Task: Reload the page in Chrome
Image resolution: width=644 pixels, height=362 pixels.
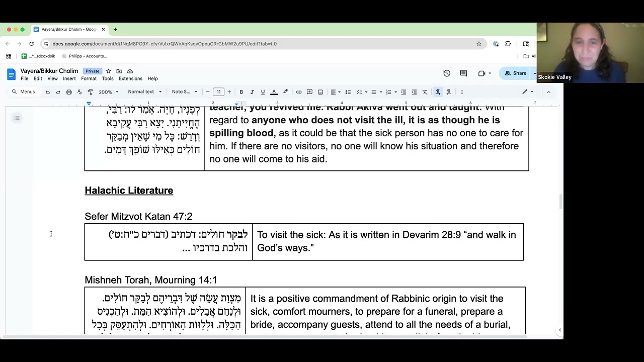Action: 31,44
